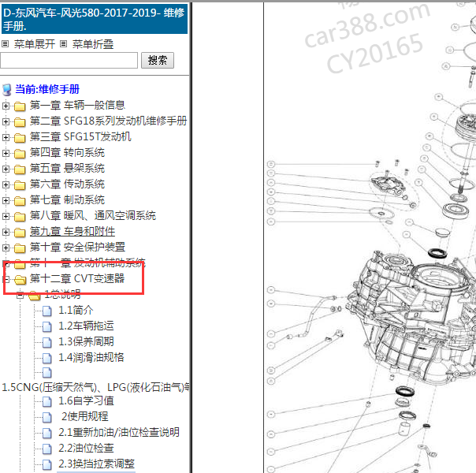Click the page icon beside 2使用规程
Viewport: 476px width, 473px height.
[46, 418]
